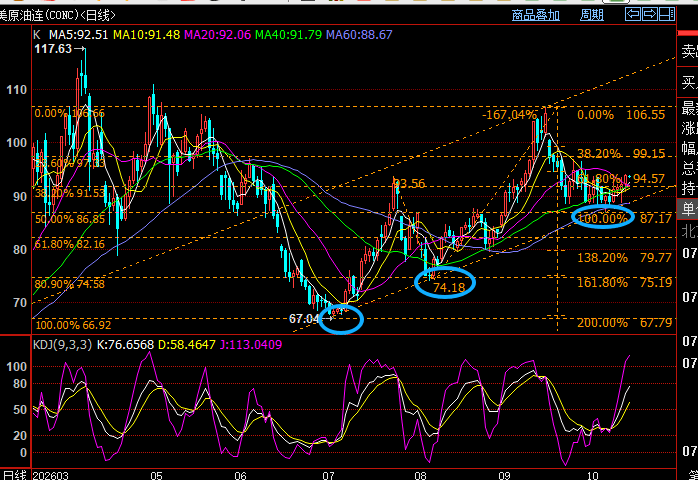Click the MA60:88.67 indicator label
The width and height of the screenshot is (698, 480).
pos(359,35)
